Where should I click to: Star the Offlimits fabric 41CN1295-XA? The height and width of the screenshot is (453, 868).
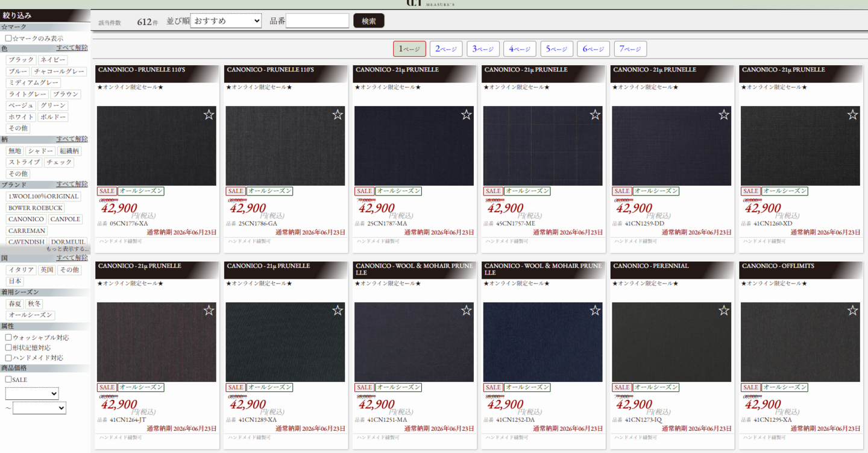(x=852, y=311)
